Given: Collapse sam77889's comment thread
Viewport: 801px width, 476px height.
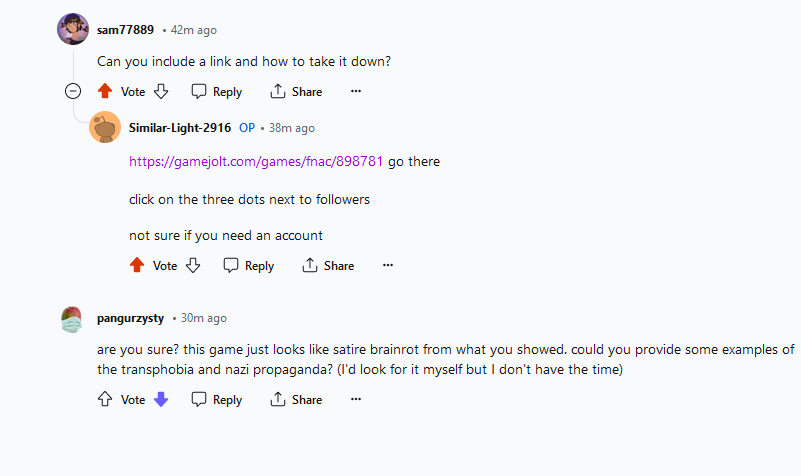Looking at the screenshot, I should click(x=73, y=92).
